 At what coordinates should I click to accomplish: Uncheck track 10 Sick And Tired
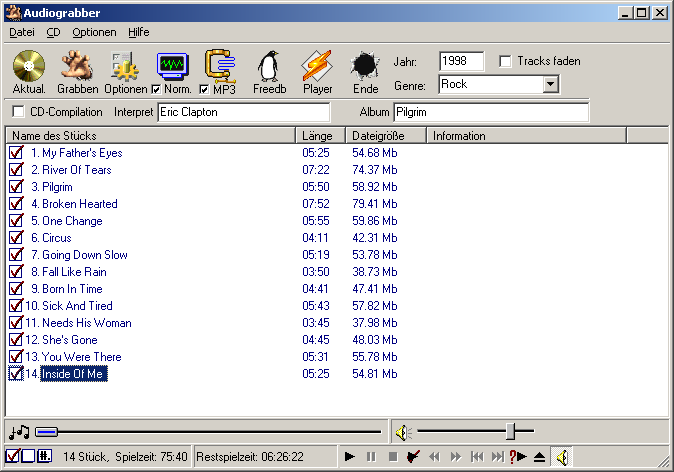[x=16, y=306]
